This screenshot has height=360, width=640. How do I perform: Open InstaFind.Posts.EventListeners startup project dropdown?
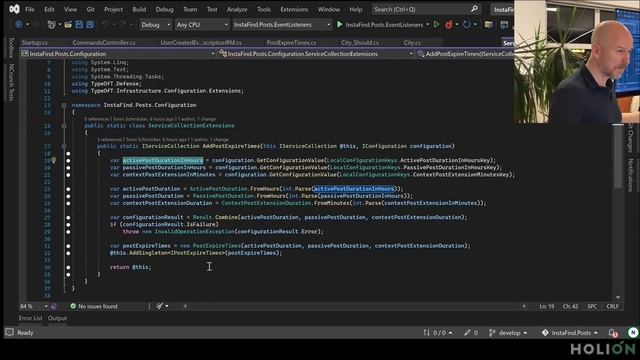point(282,24)
